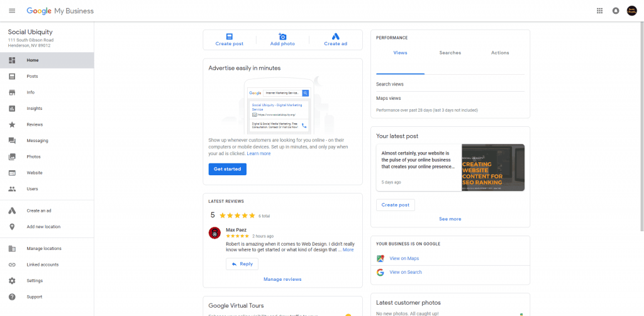Click the Reviews star icon
This screenshot has width=644, height=316.
point(12,124)
